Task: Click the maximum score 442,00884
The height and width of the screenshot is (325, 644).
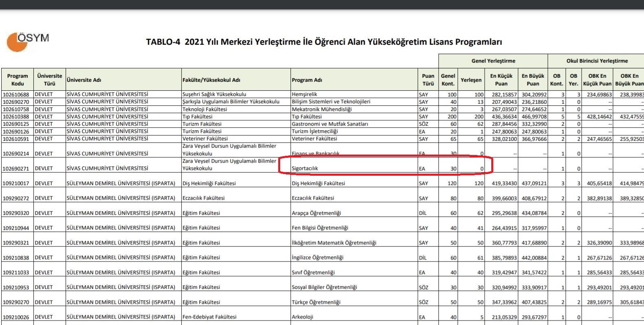Action: click(x=534, y=257)
